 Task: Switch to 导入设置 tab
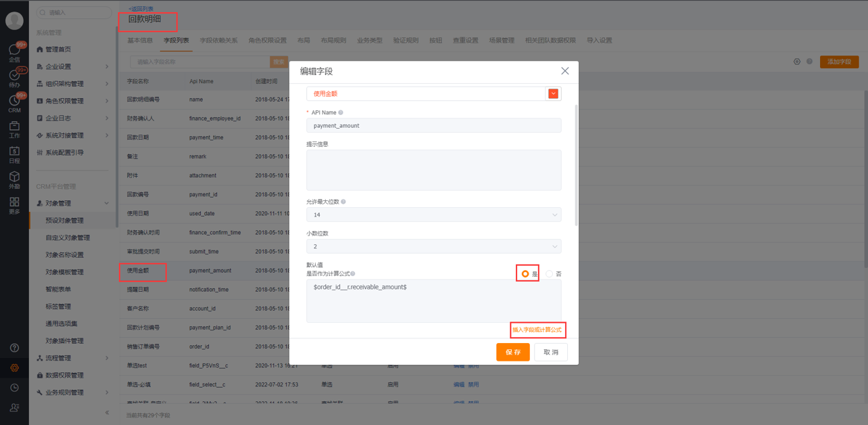tap(600, 41)
